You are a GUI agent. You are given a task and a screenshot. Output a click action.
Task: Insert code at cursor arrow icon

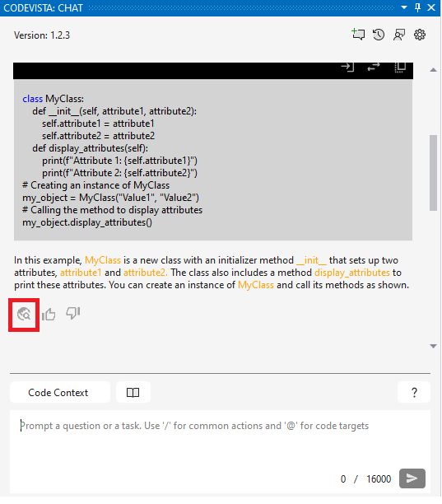347,67
